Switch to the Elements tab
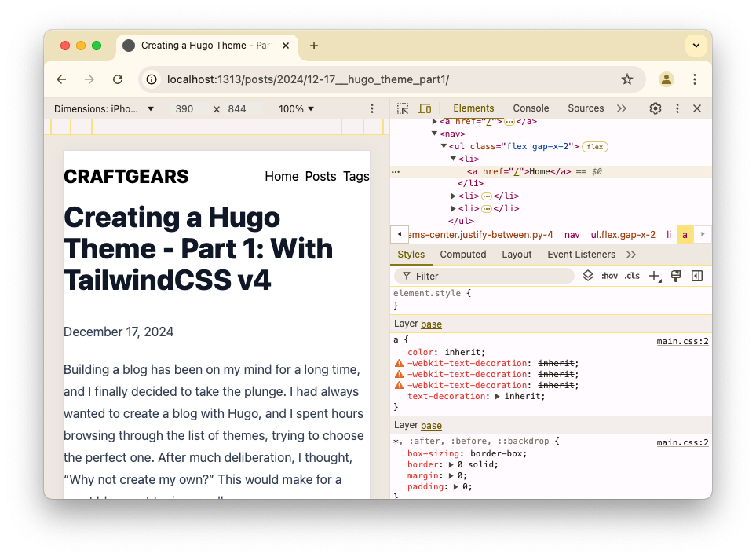The width and height of the screenshot is (756, 557). (473, 108)
